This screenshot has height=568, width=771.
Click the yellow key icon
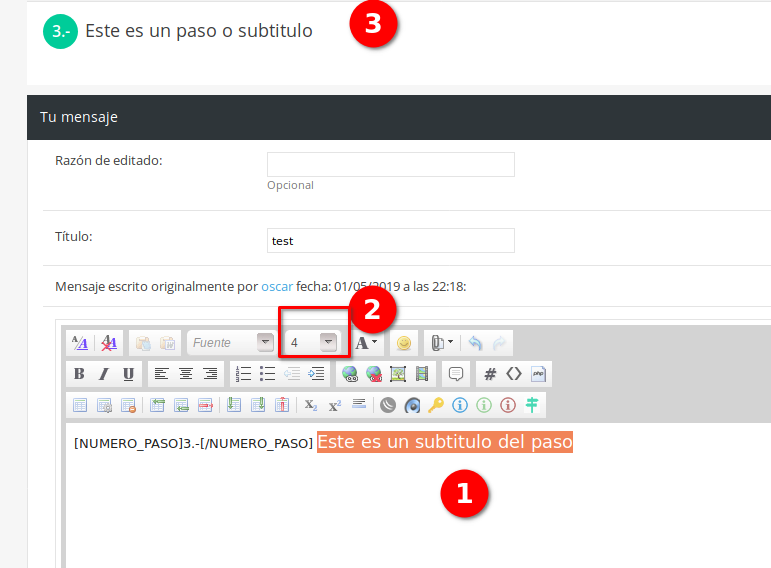click(x=435, y=405)
